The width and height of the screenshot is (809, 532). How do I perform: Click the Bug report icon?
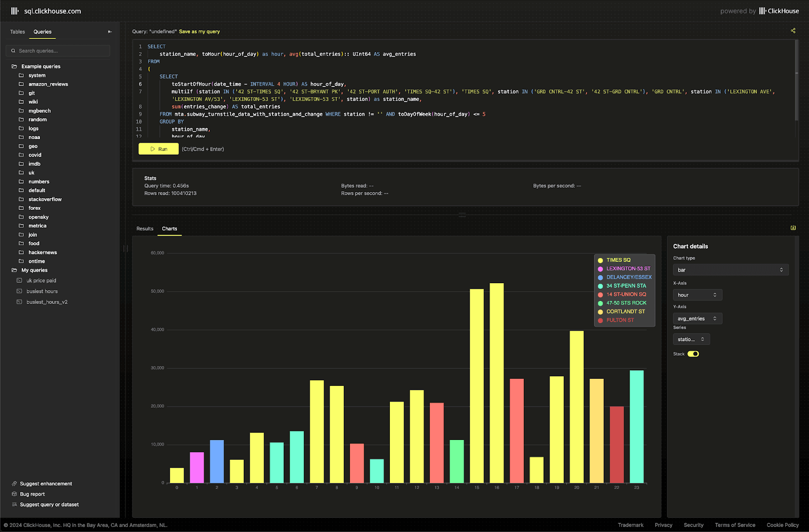(x=14, y=494)
